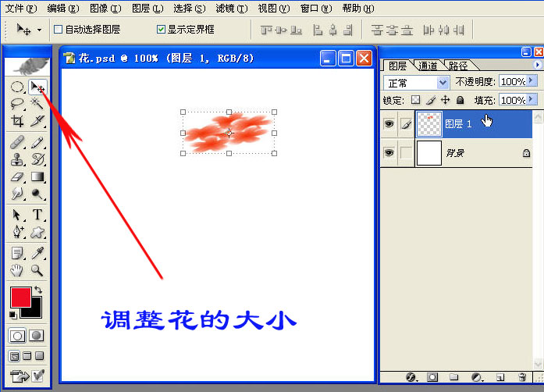The image size is (544, 392).
Task: Hide 背景 layer visibility eye
Action: tap(389, 152)
